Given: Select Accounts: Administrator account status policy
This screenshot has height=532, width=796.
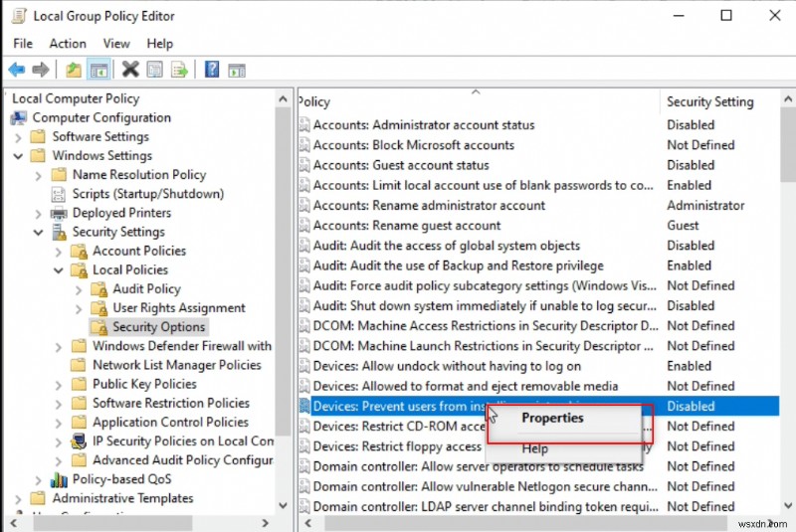Looking at the screenshot, I should click(424, 125).
